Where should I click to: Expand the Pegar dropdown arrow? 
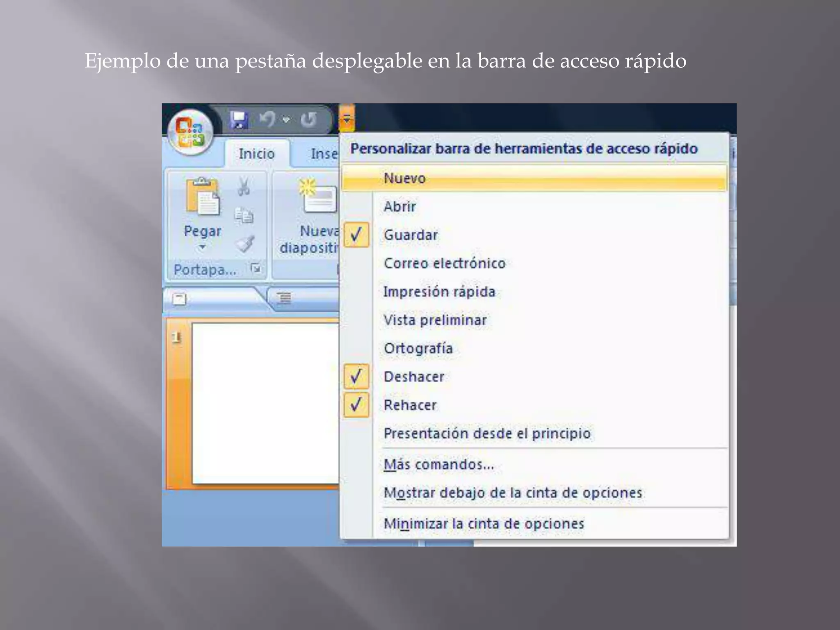202,247
